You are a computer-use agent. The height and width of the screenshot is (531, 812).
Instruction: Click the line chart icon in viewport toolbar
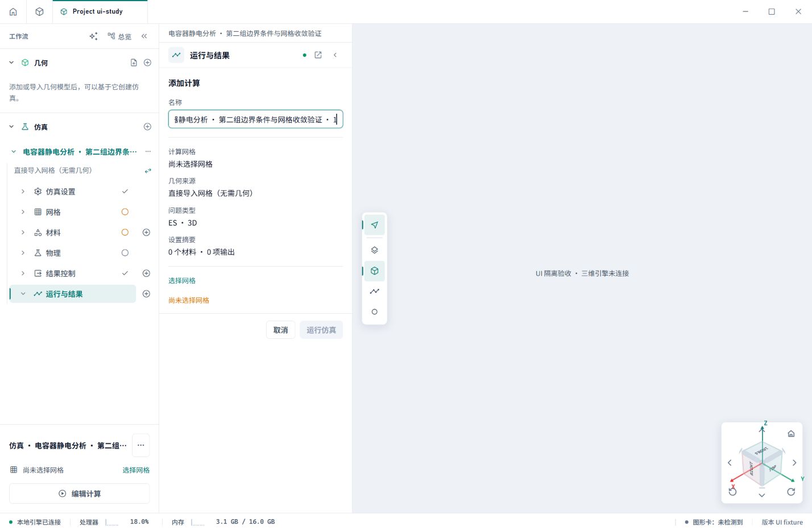(375, 292)
